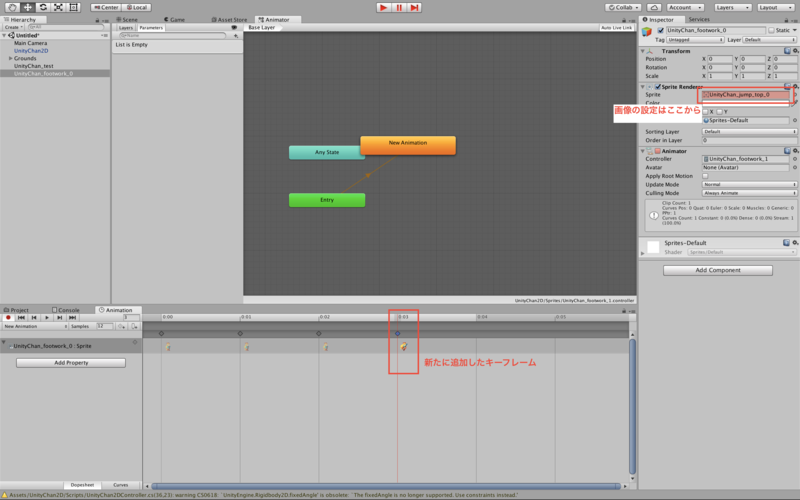Click the Add Component button
The image size is (800, 500).
click(718, 270)
